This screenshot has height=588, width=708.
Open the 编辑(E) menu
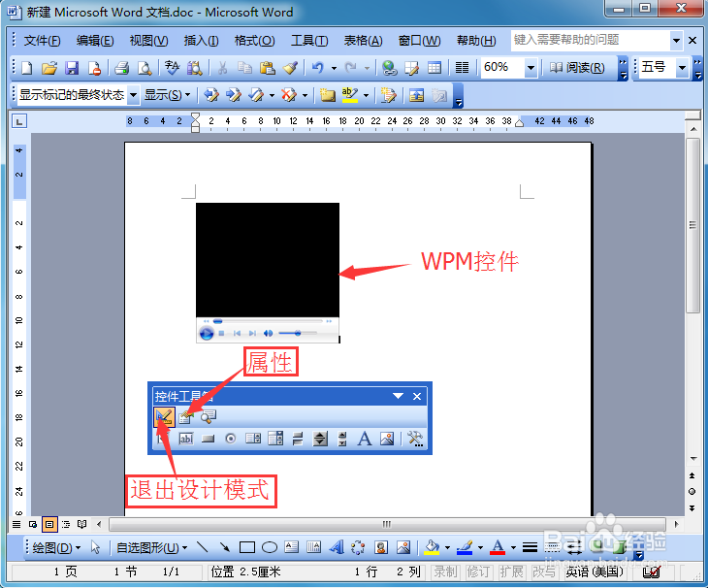(95, 41)
